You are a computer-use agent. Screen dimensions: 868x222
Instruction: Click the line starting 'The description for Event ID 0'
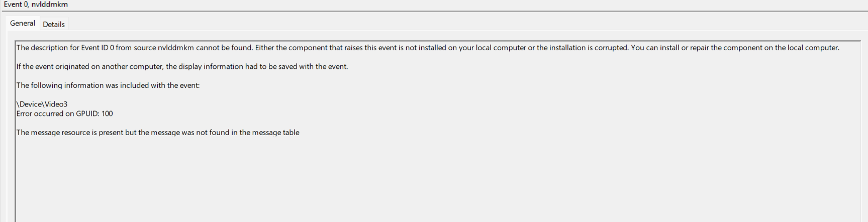tap(428, 48)
